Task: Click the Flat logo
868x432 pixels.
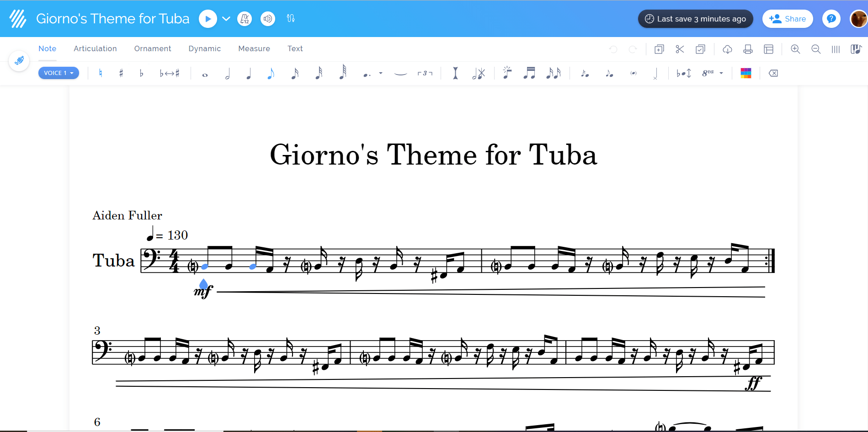Action: coord(18,19)
